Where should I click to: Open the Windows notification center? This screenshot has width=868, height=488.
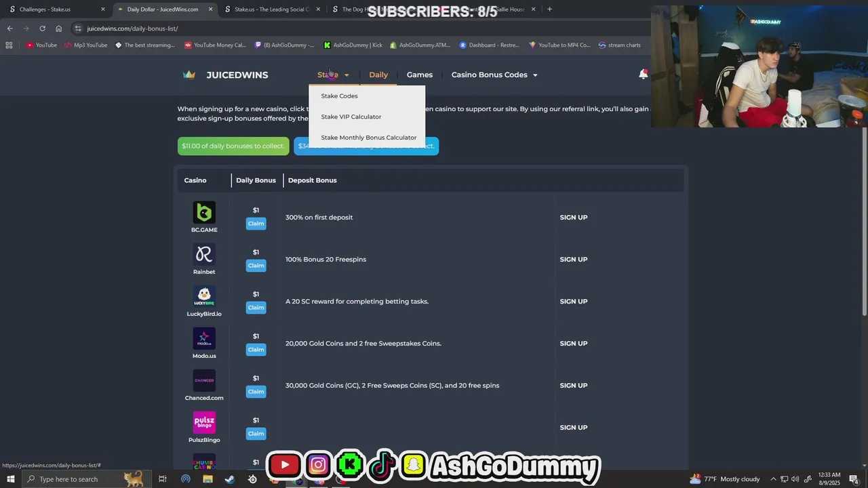(854, 479)
